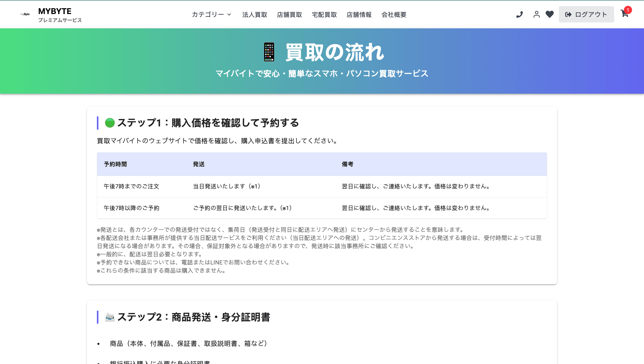The width and height of the screenshot is (644, 364).
Task: Click the green circle icon beside ステップ1
Action: click(110, 123)
